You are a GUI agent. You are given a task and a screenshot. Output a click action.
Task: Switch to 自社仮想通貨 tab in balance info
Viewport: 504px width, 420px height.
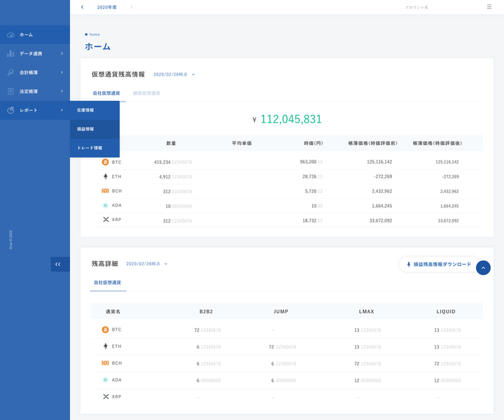[106, 93]
